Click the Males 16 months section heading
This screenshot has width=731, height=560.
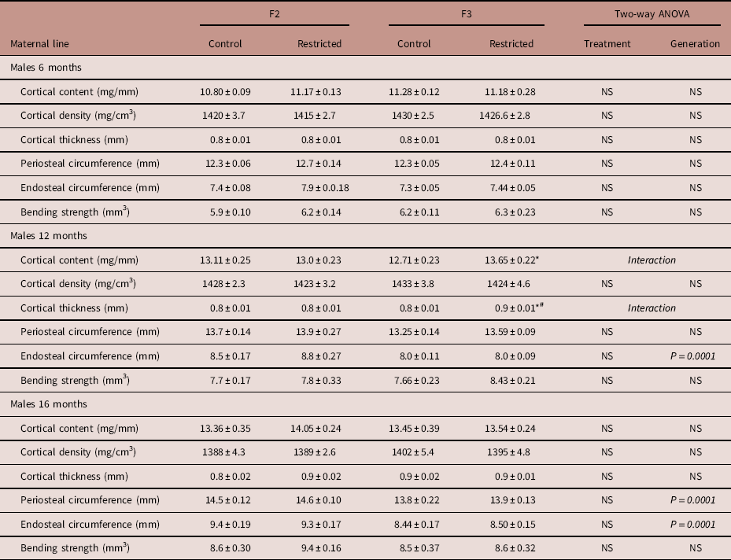(49, 404)
